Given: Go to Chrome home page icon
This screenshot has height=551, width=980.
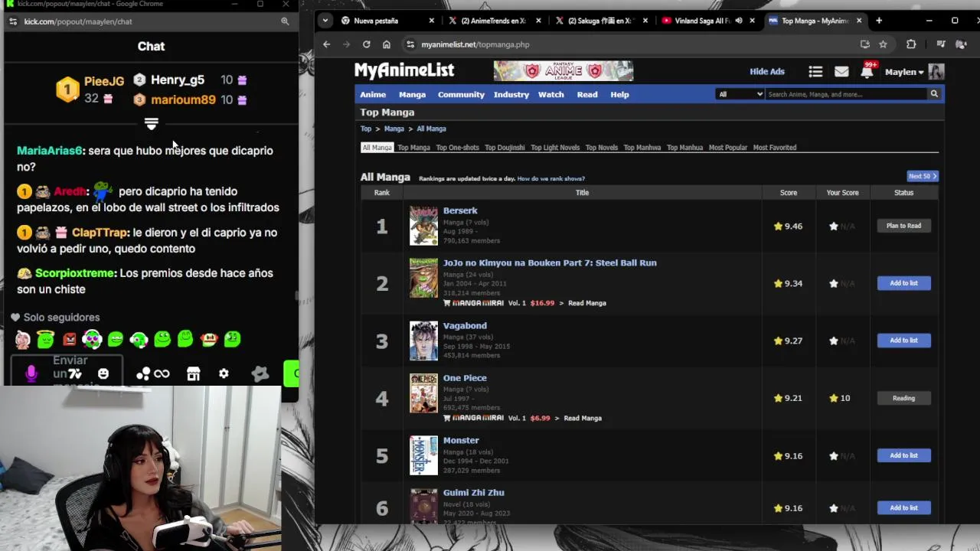Looking at the screenshot, I should [x=386, y=44].
